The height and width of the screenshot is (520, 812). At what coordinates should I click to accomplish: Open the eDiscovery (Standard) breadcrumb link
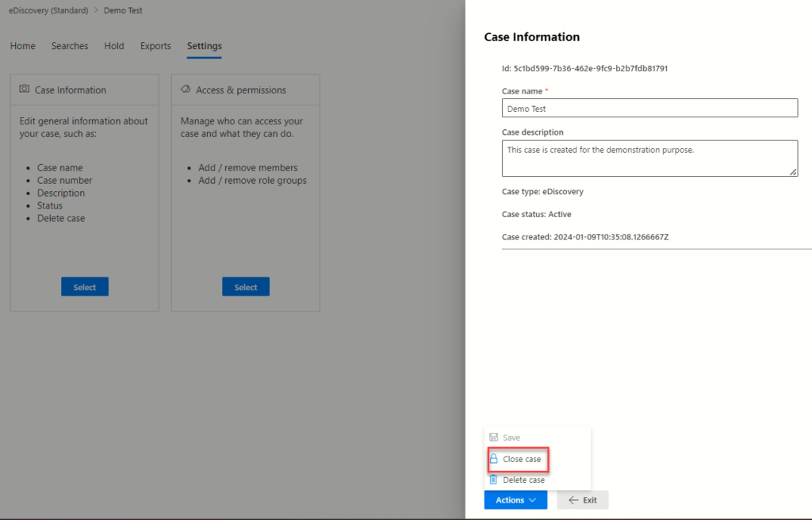coord(48,10)
